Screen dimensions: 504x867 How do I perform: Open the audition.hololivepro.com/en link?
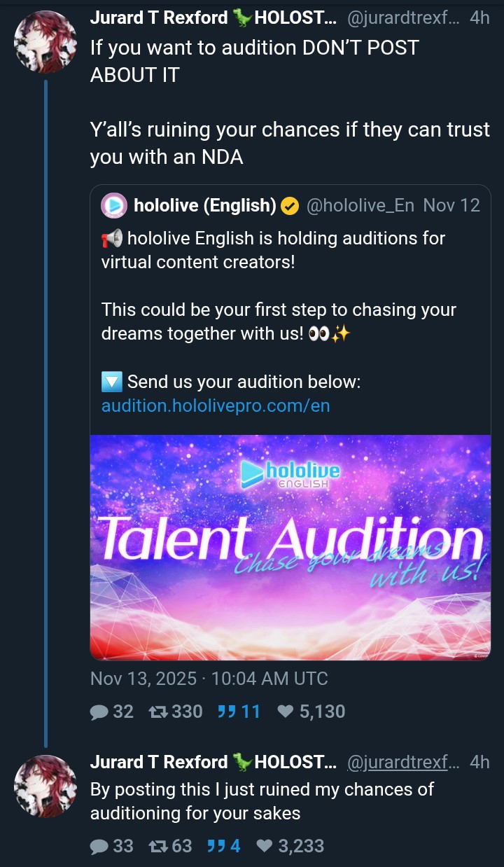[x=216, y=406]
